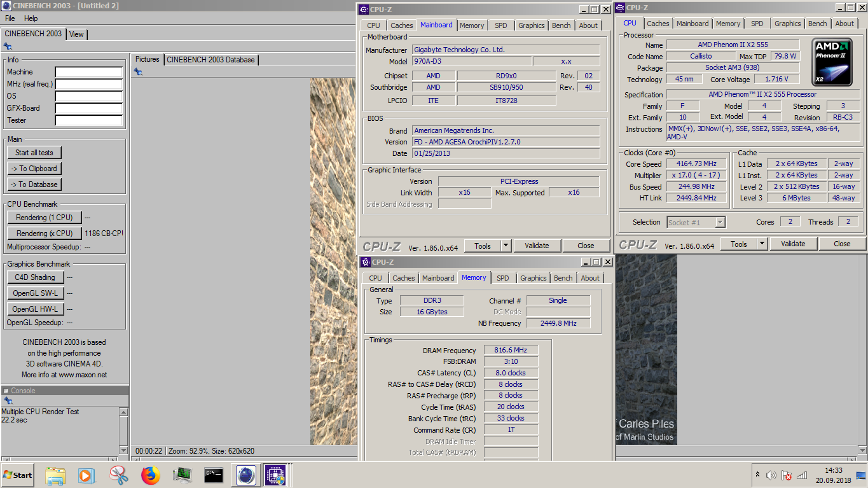This screenshot has width=868, height=488.
Task: Open Firefox from the taskbar
Action: click(150, 475)
